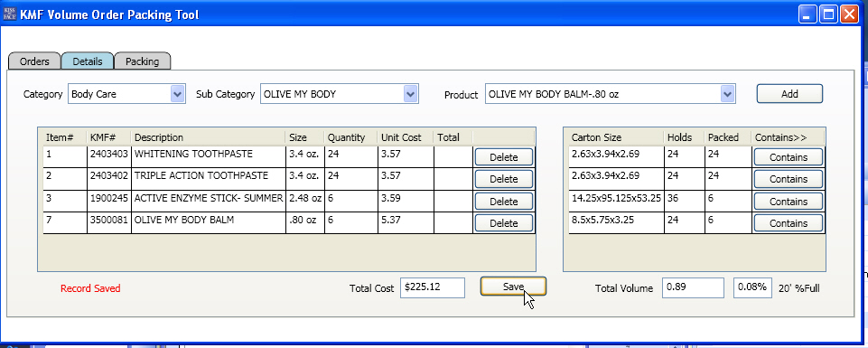This screenshot has height=348, width=868.
Task: Open Contains for the 14.25x95.125x53.25 carton
Action: tap(789, 202)
